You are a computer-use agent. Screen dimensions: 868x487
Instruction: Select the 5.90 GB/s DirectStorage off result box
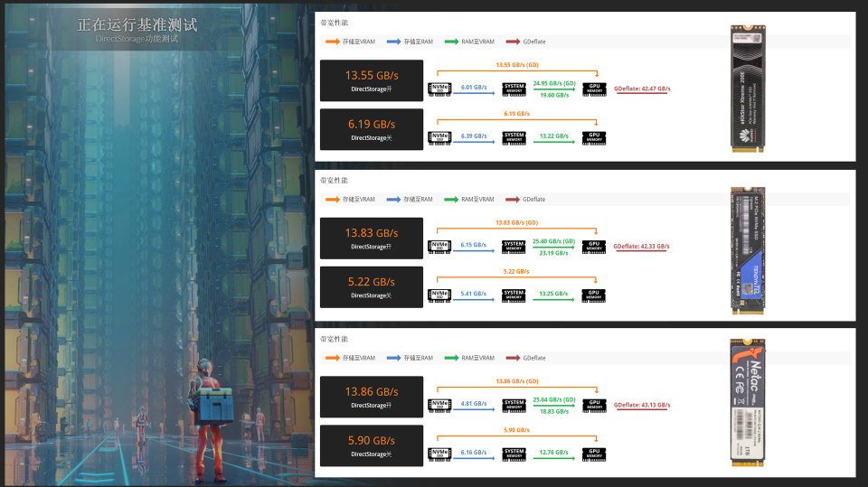[372, 445]
